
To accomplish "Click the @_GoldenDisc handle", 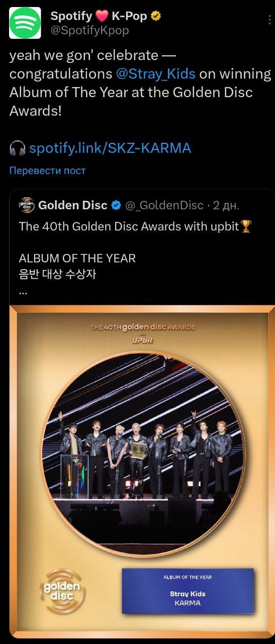I will 164,205.
